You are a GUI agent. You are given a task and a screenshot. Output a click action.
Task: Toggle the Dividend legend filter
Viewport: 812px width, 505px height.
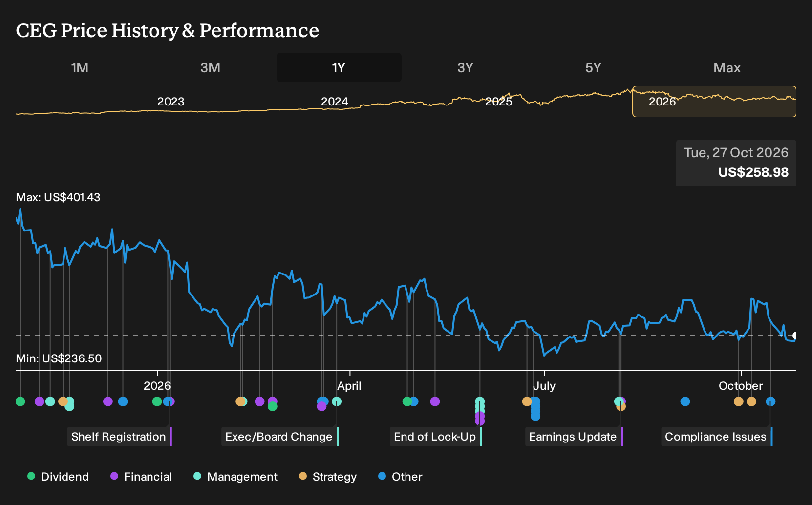pos(58,477)
